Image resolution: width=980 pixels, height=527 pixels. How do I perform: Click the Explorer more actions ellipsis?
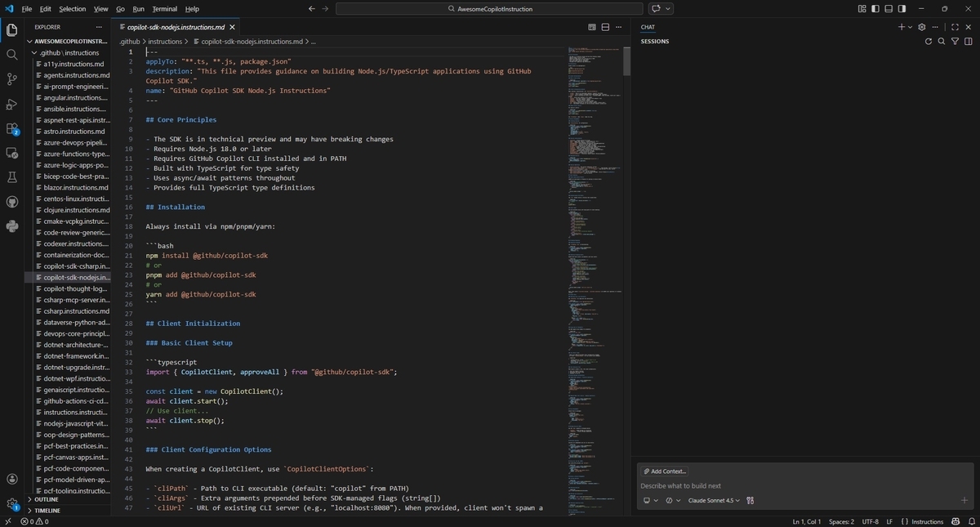click(x=100, y=27)
